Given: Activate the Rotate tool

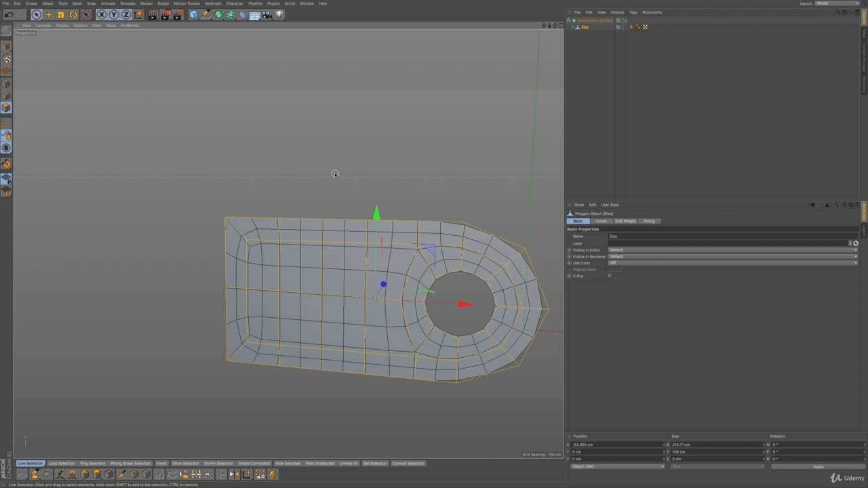Looking at the screenshot, I should click(x=73, y=14).
